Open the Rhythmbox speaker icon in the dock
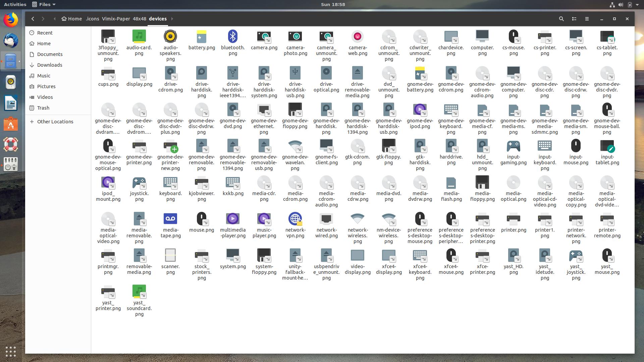This screenshot has width=644, height=362. click(11, 82)
